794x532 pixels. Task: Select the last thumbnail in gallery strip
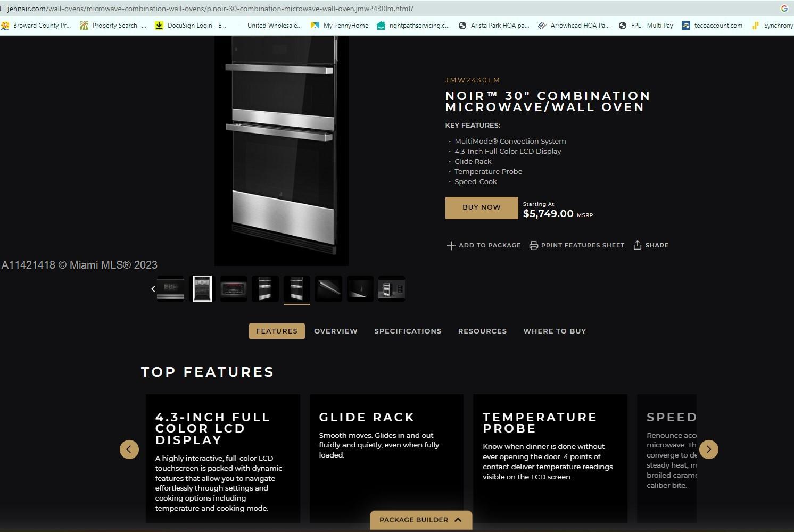coord(392,289)
